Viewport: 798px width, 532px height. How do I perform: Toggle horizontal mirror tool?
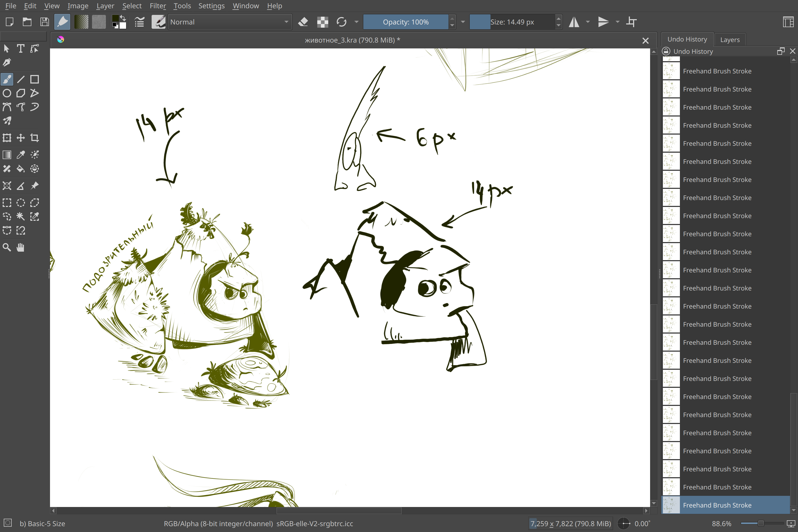coord(574,22)
